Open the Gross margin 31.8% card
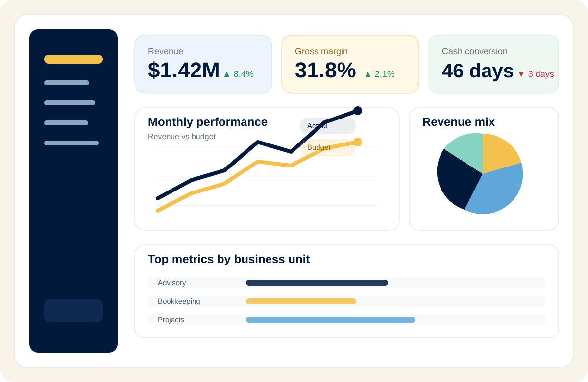588x382 pixels. click(x=350, y=64)
